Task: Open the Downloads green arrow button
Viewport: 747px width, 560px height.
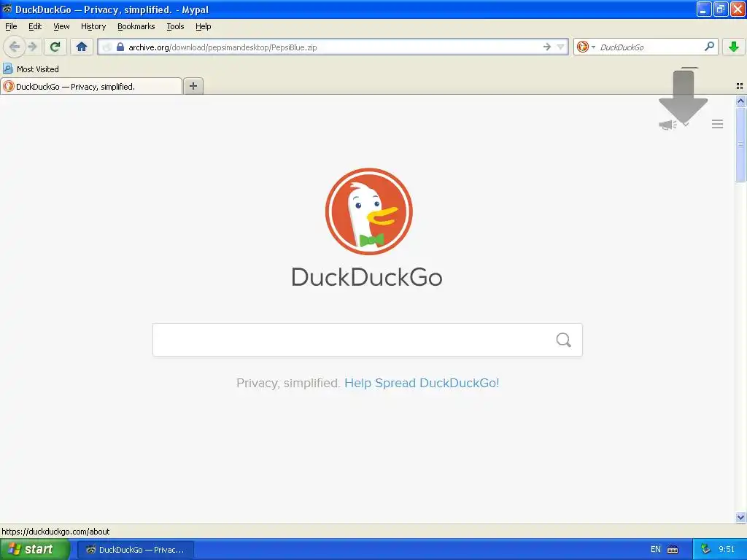Action: 734,47
